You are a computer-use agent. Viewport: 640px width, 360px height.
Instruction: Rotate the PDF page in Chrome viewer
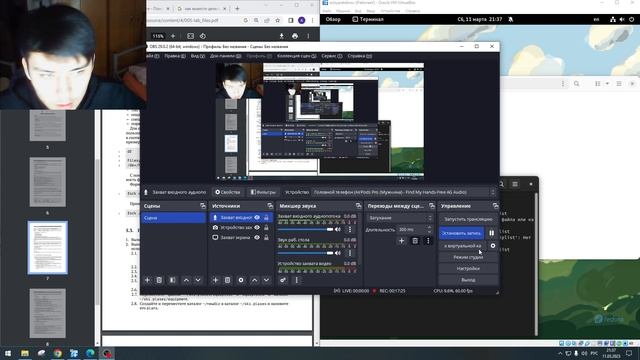203,36
